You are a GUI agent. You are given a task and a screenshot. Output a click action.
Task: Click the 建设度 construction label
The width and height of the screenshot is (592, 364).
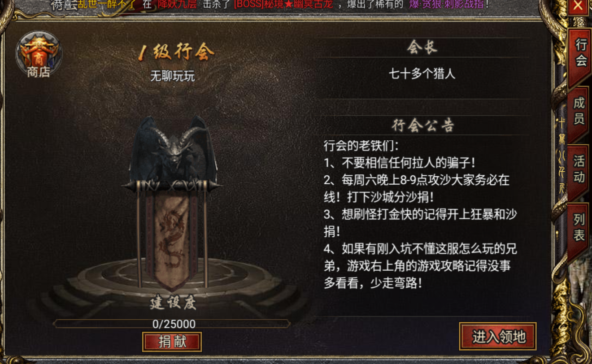pyautogui.click(x=173, y=303)
